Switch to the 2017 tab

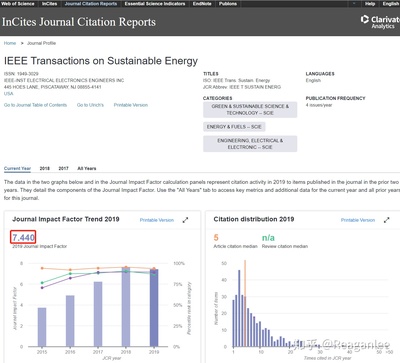coord(63,168)
